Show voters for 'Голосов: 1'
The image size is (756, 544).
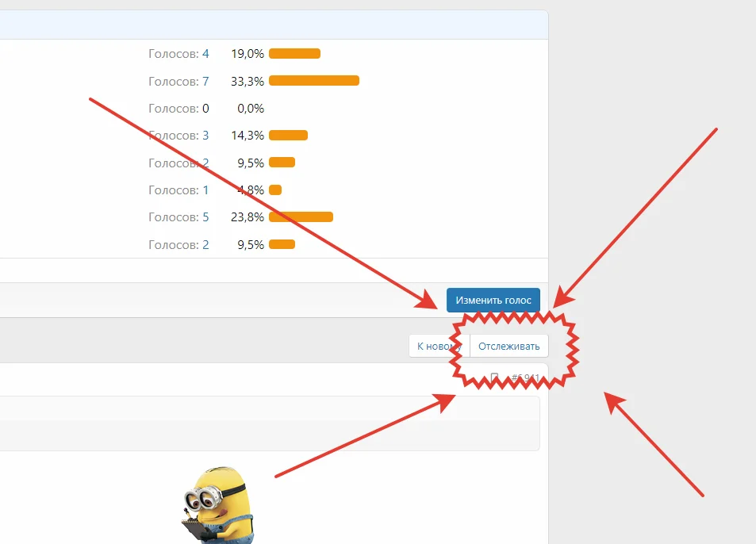178,190
